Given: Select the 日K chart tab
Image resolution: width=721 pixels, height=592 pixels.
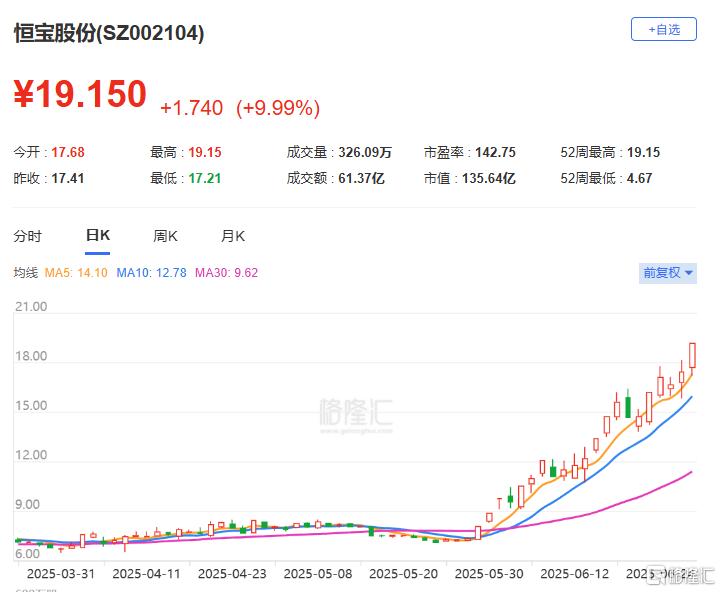Looking at the screenshot, I should pyautogui.click(x=97, y=236).
